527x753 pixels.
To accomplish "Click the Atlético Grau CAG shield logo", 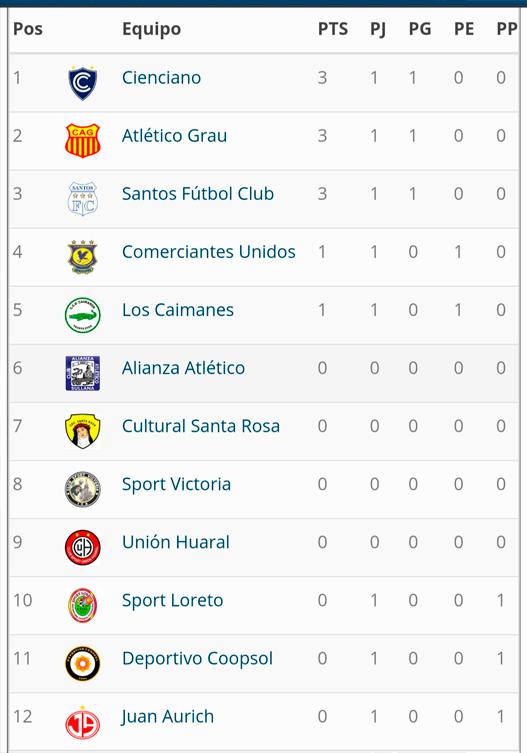I will [83, 140].
